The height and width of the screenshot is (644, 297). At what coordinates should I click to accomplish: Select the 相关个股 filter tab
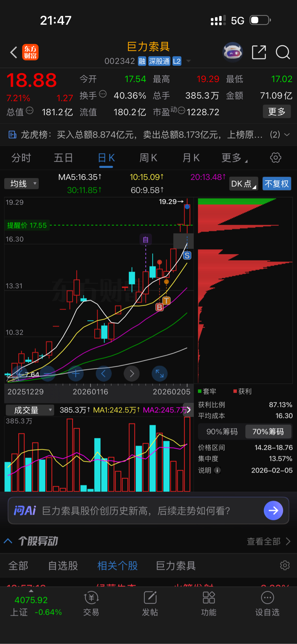pos(118,566)
